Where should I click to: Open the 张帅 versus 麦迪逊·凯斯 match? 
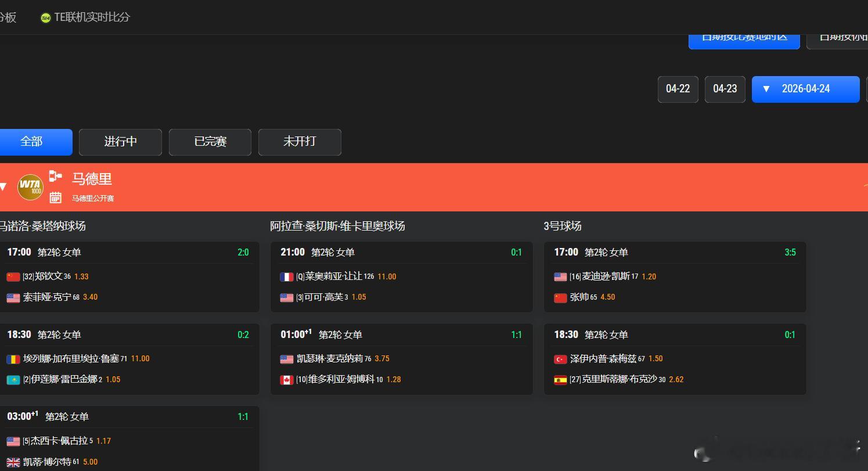[x=675, y=276]
